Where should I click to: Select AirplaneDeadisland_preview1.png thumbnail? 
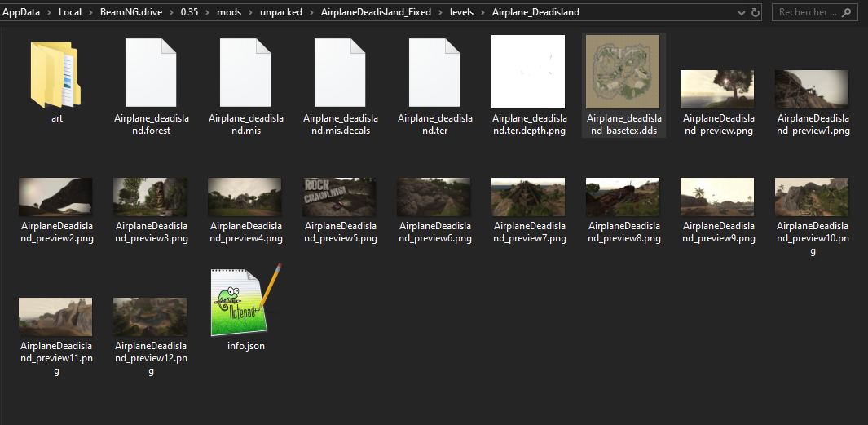[812, 89]
